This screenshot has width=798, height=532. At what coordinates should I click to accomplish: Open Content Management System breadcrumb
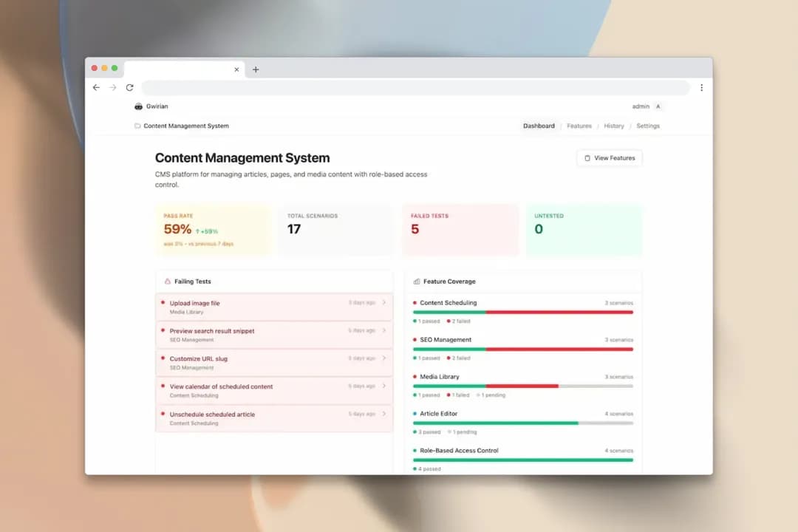click(186, 126)
